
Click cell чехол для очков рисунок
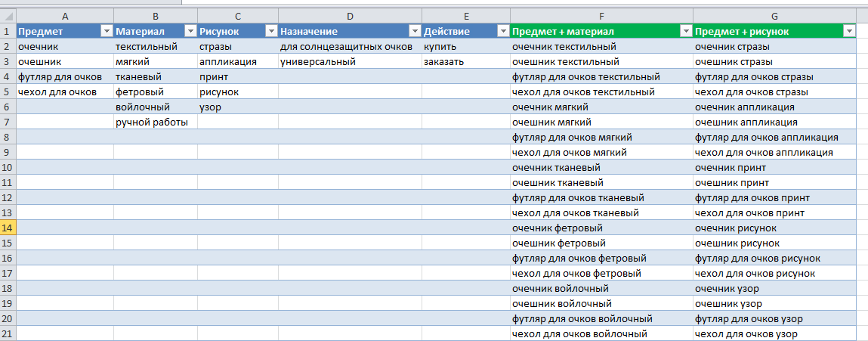coord(774,273)
